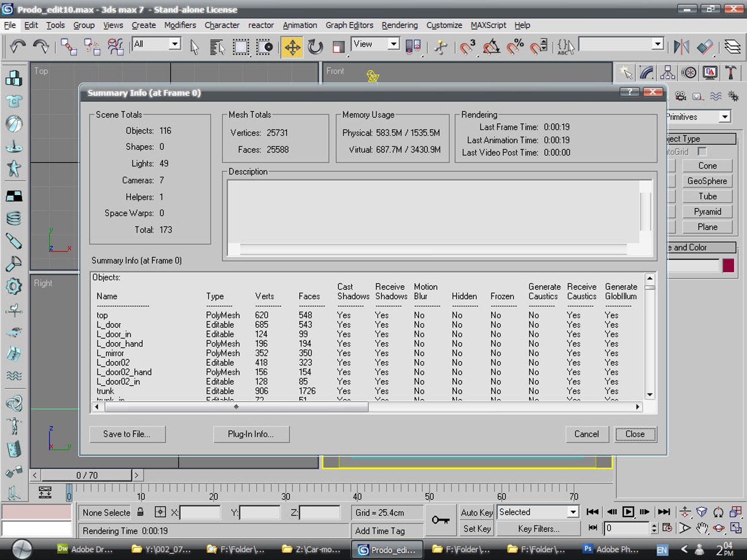Click the GeoSphere primitive button
Viewport: 747px width, 560px height.
[x=707, y=181]
